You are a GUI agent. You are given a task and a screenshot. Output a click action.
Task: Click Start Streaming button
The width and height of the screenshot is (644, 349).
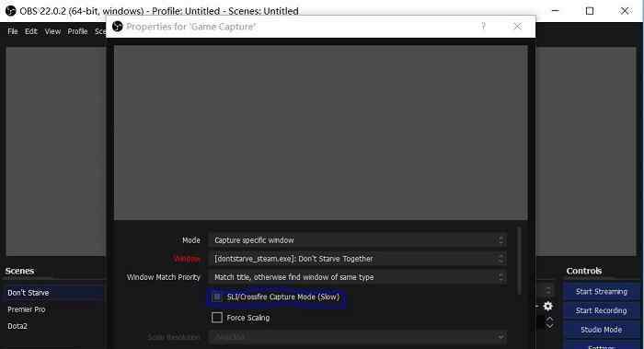tap(602, 292)
